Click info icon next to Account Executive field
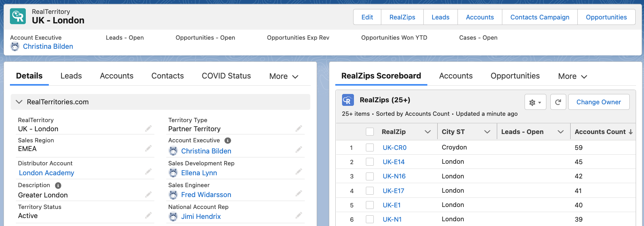Viewport: 644px width, 226px height. (x=228, y=140)
